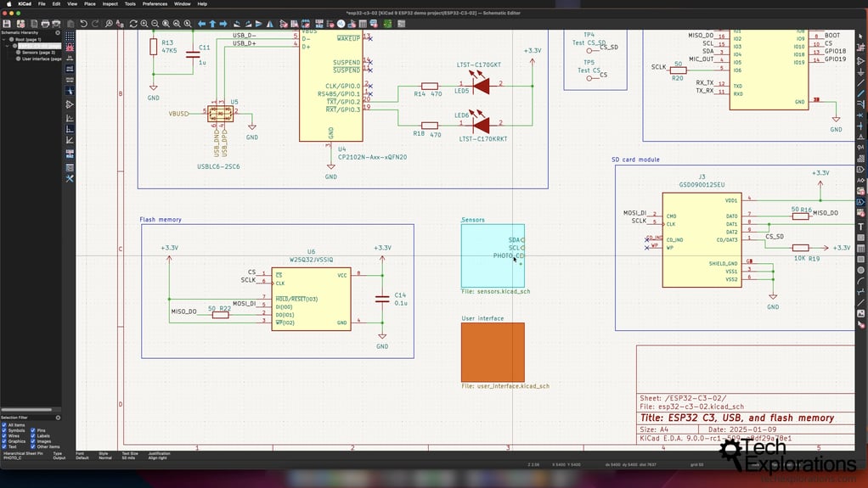
Task: Navigate up one sheet with the up arrow
Action: (212, 24)
